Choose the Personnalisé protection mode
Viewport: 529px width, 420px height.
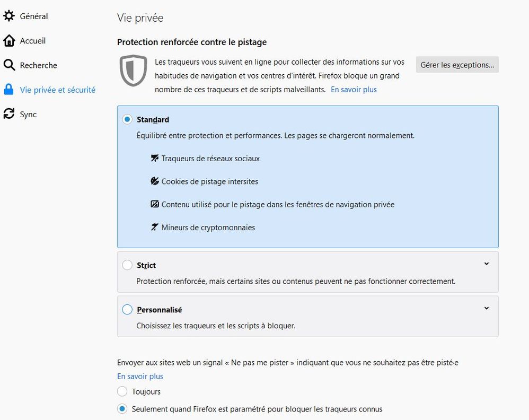127,309
